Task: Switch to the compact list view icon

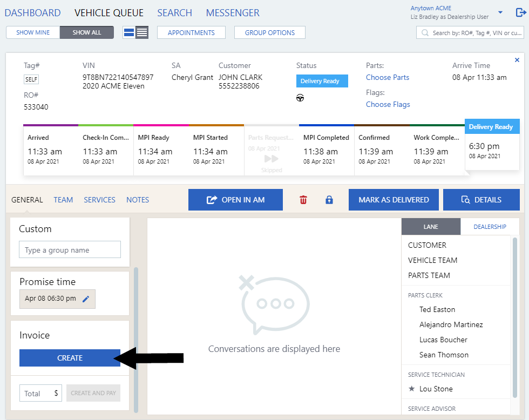Action: (142, 32)
